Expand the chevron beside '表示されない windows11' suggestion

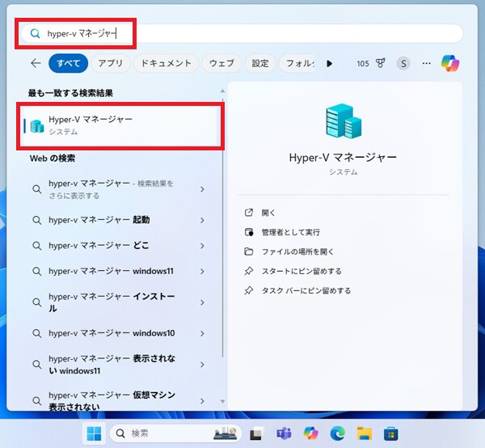point(202,365)
